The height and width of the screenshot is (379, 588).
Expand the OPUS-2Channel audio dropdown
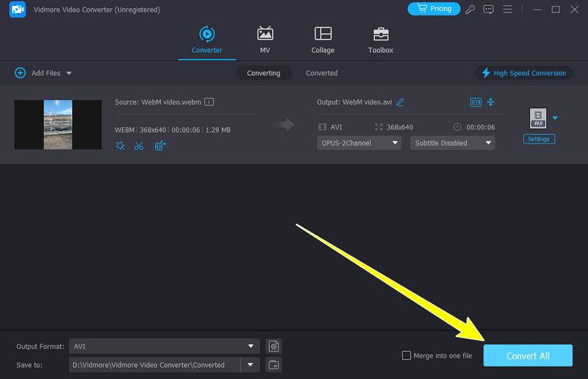359,143
